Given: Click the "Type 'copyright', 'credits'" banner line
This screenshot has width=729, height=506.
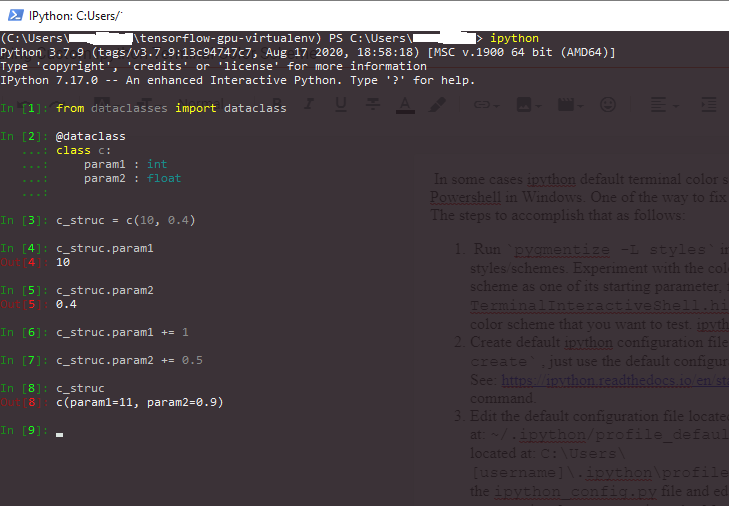Looking at the screenshot, I should coord(213,66).
